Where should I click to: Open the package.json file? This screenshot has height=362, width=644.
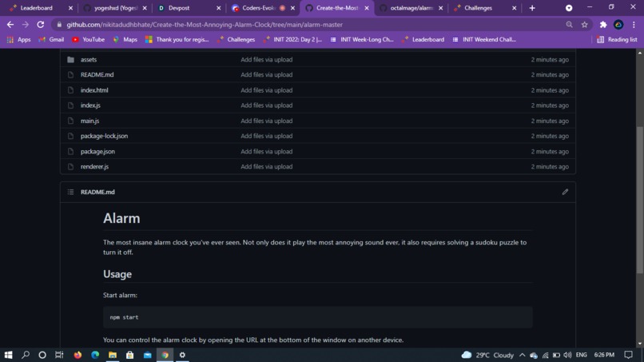pyautogui.click(x=97, y=151)
